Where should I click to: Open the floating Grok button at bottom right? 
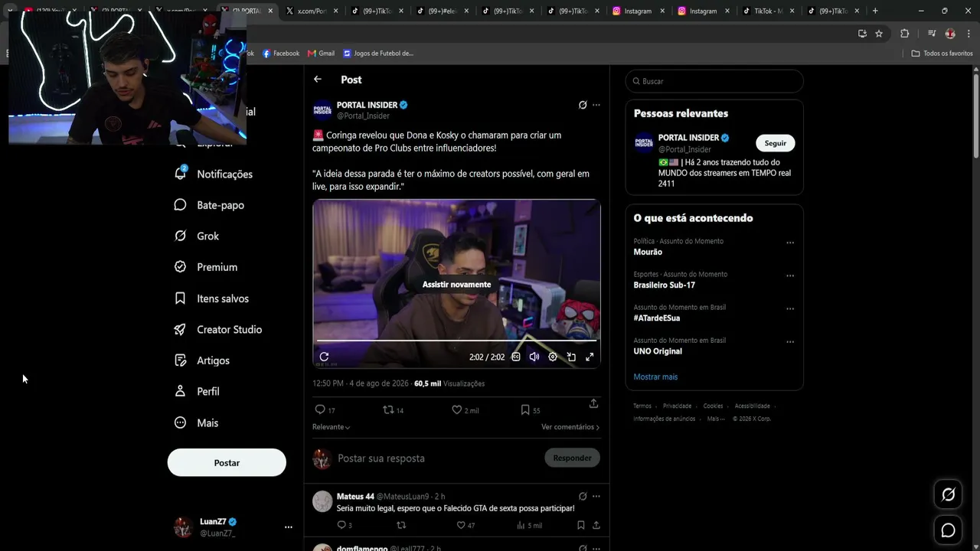point(948,494)
